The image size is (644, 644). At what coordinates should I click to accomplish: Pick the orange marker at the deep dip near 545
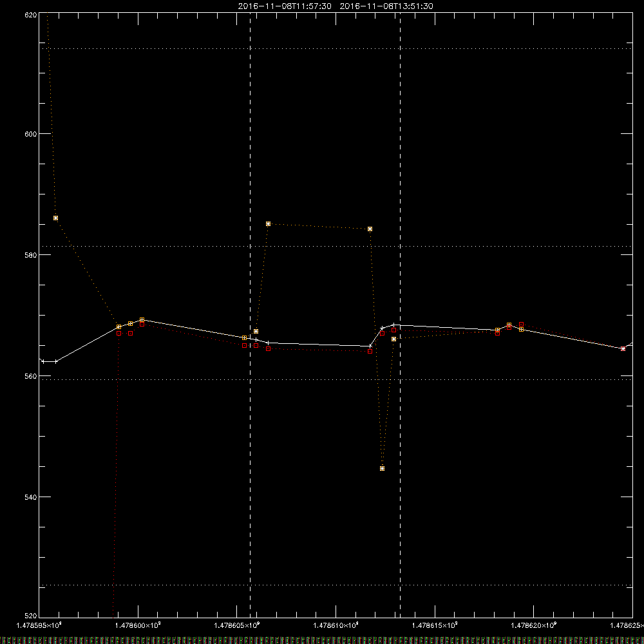[383, 469]
